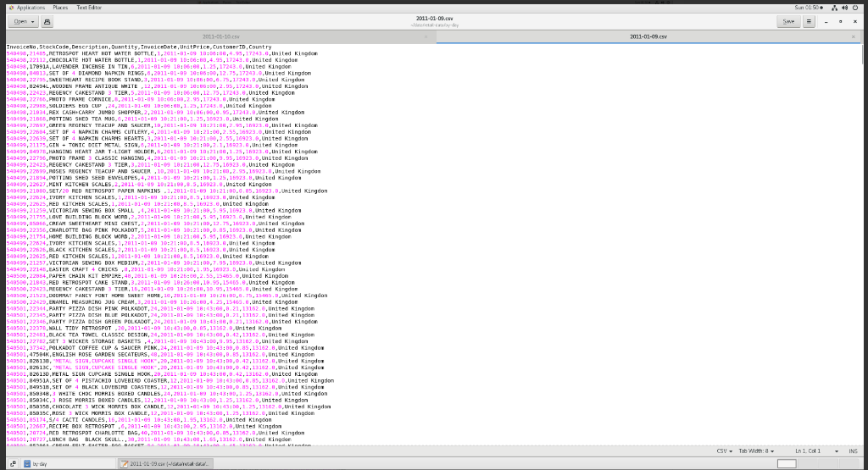
Task: Open the Applications menu
Action: click(31, 8)
